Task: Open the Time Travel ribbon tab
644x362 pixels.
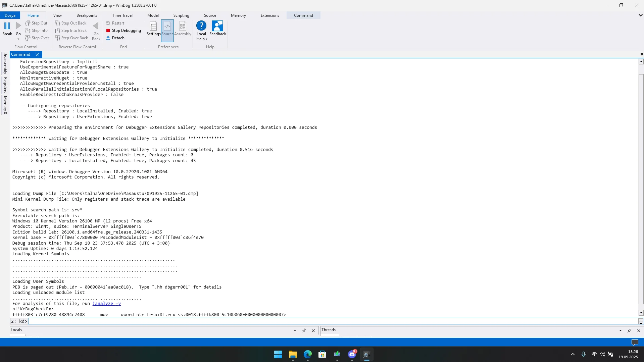Action: pyautogui.click(x=122, y=15)
